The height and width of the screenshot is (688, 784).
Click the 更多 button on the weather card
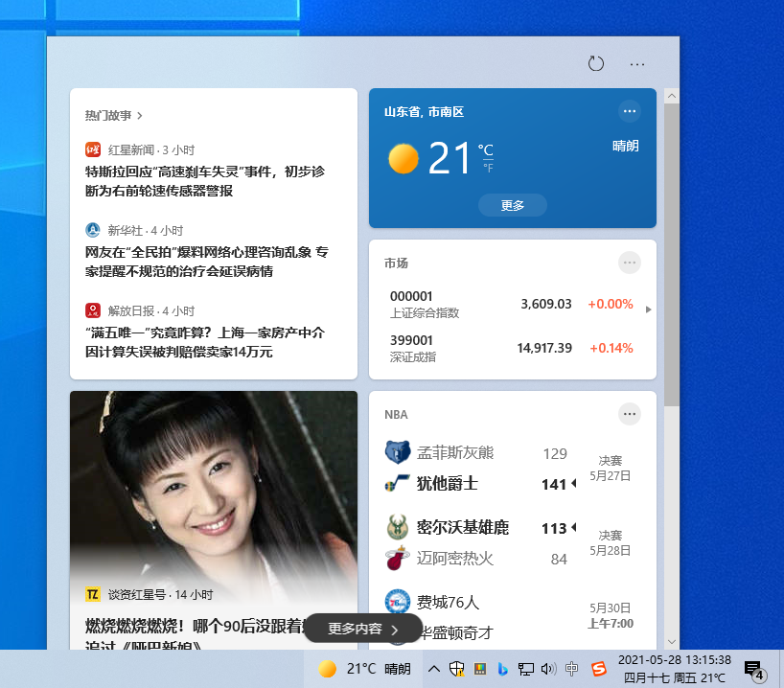512,204
